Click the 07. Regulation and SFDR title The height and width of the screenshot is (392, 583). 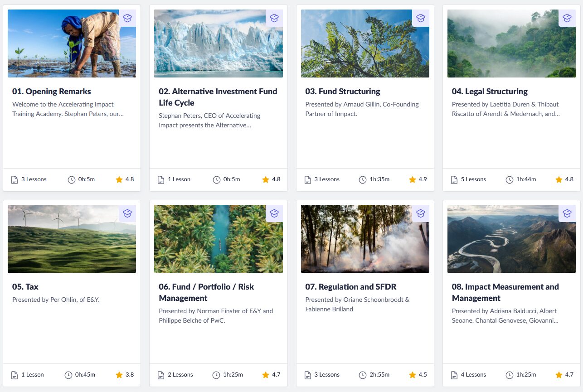tap(351, 287)
